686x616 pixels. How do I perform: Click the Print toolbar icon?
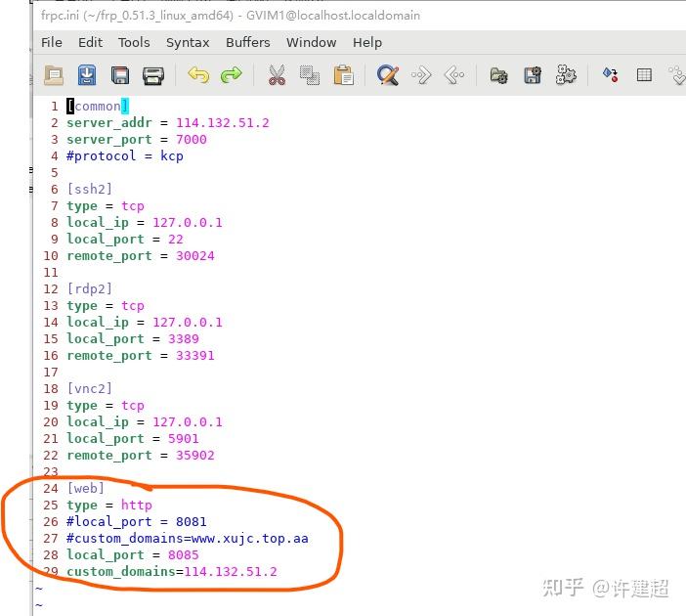click(x=153, y=75)
